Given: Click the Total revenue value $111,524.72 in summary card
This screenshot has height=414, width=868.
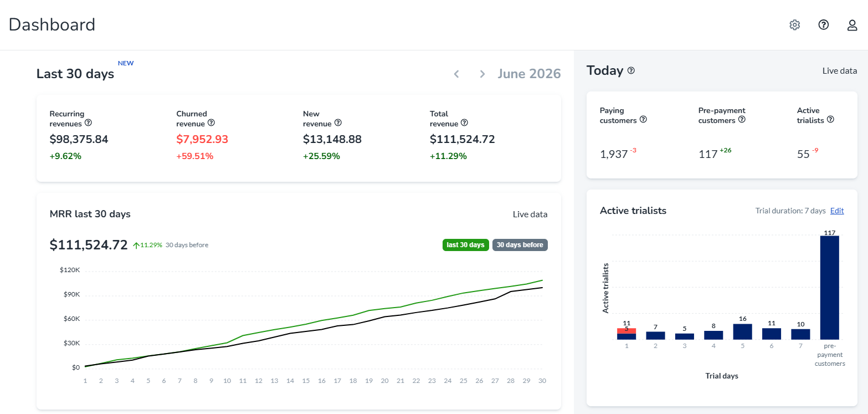Looking at the screenshot, I should pos(463,140).
